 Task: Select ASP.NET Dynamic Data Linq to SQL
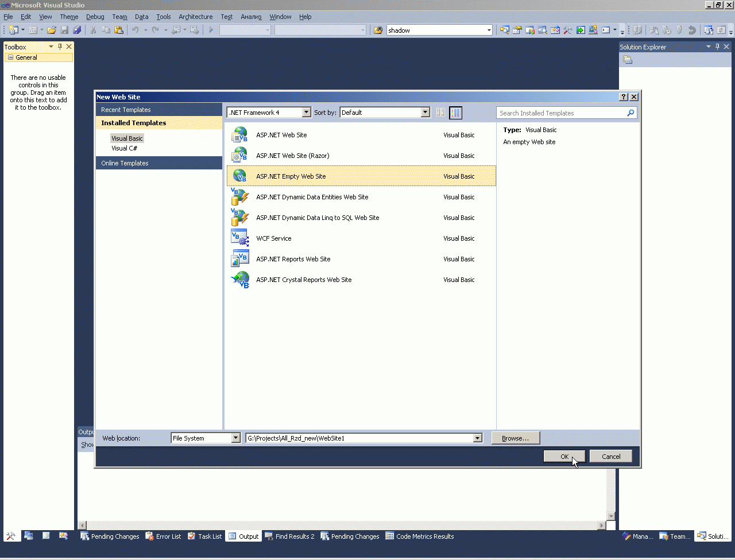coord(361,218)
